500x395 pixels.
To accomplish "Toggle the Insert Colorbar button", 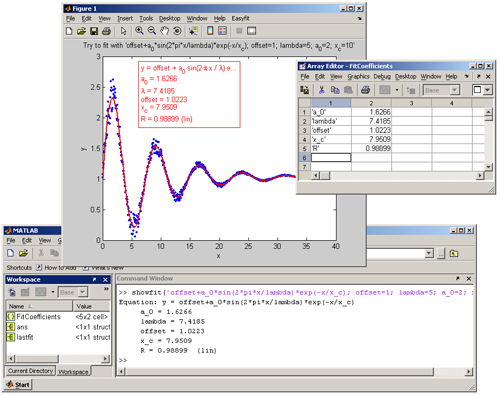I will 210,31.
